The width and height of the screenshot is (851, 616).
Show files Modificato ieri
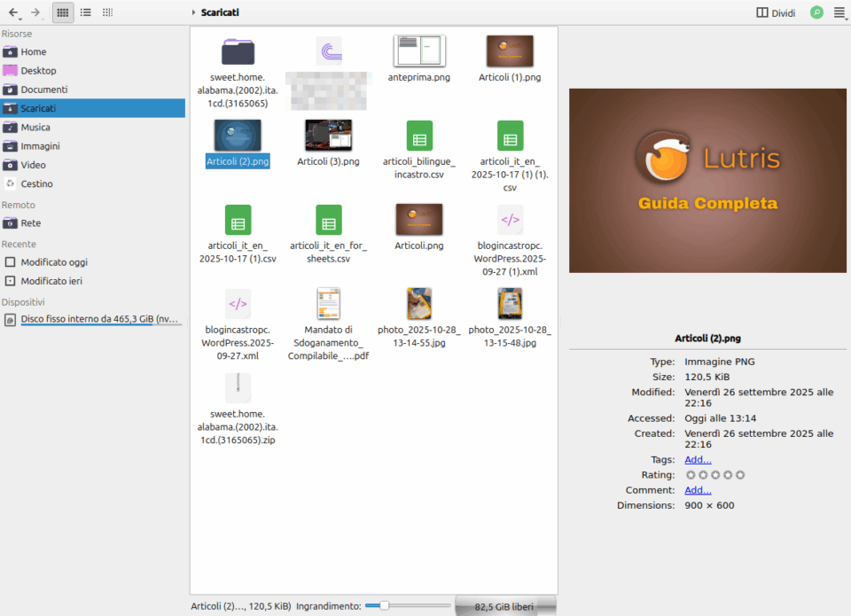[92, 281]
